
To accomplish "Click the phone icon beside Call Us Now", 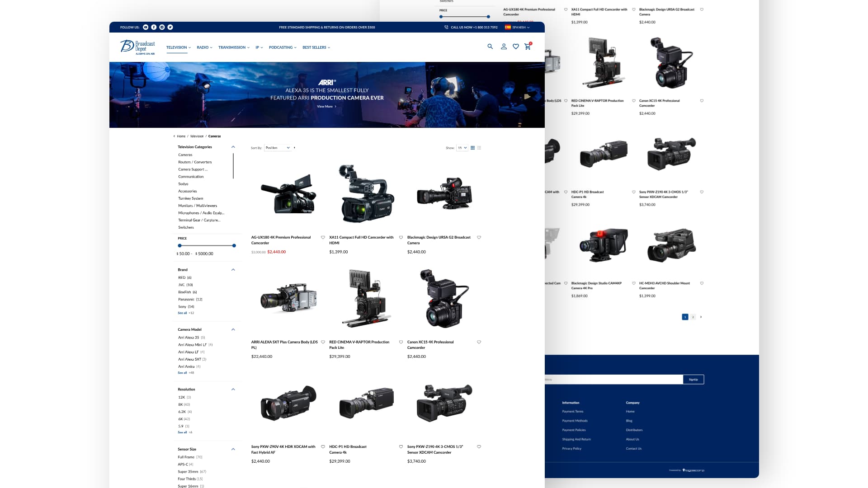I will pos(446,27).
